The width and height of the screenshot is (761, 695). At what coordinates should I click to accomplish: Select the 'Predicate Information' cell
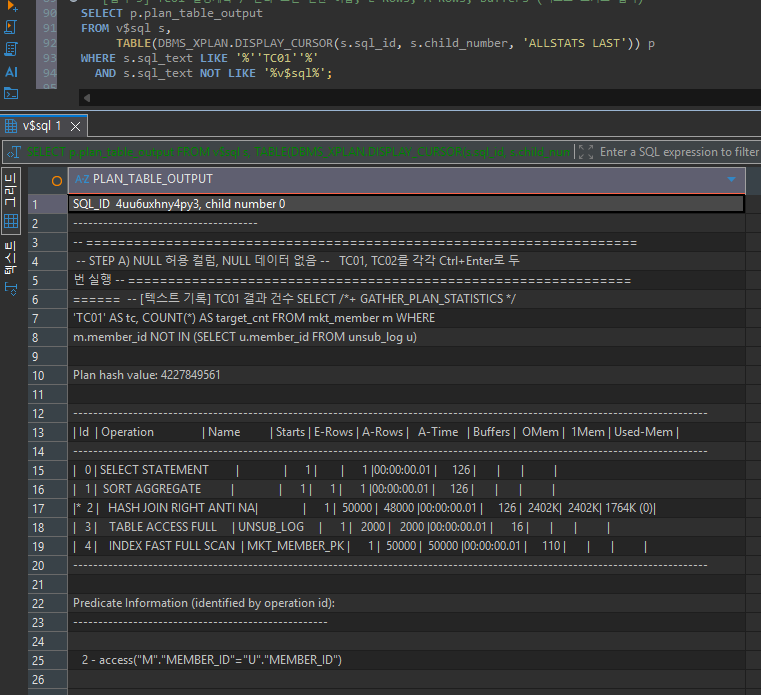[x=407, y=603]
